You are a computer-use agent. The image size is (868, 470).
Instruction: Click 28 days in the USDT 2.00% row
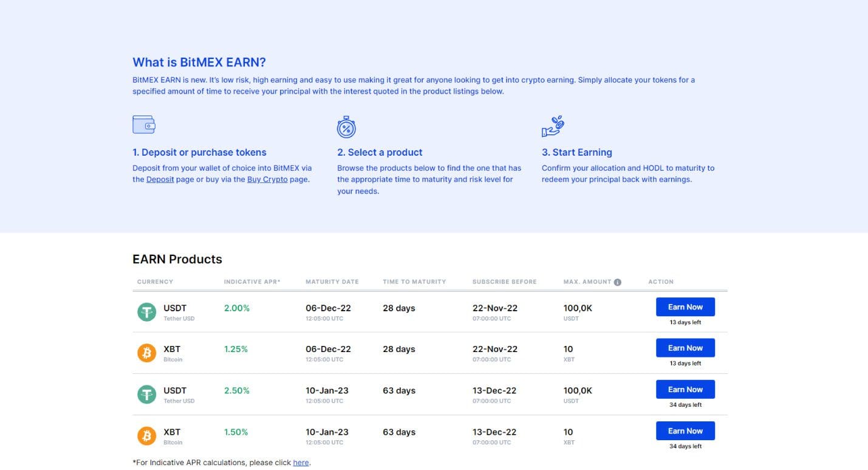399,308
